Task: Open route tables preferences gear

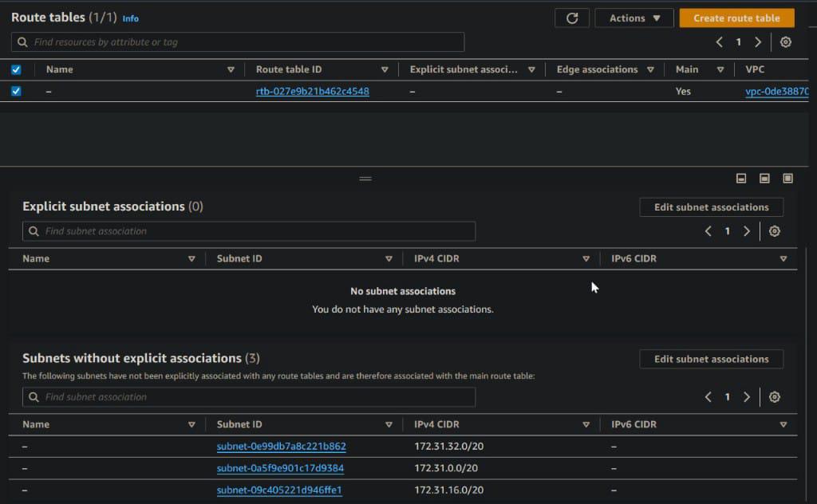Action: (x=785, y=42)
